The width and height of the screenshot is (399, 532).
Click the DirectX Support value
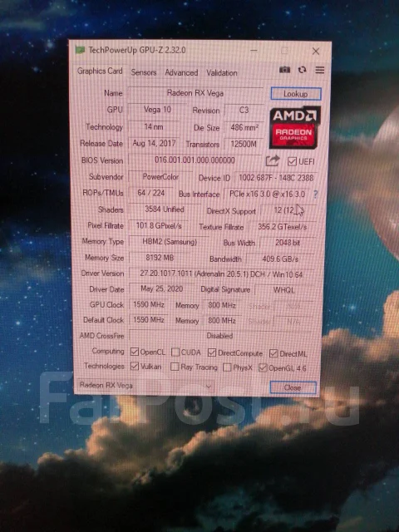point(288,210)
